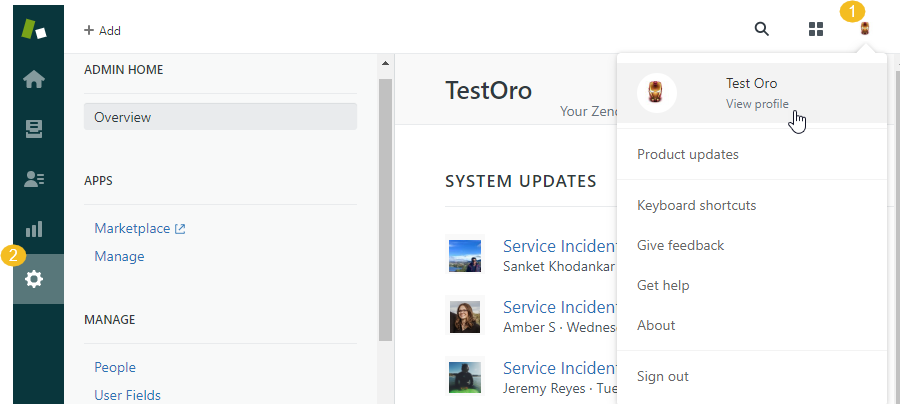Open the Customers icon in sidebar
Screen dimensions: 900x404
(x=33, y=179)
